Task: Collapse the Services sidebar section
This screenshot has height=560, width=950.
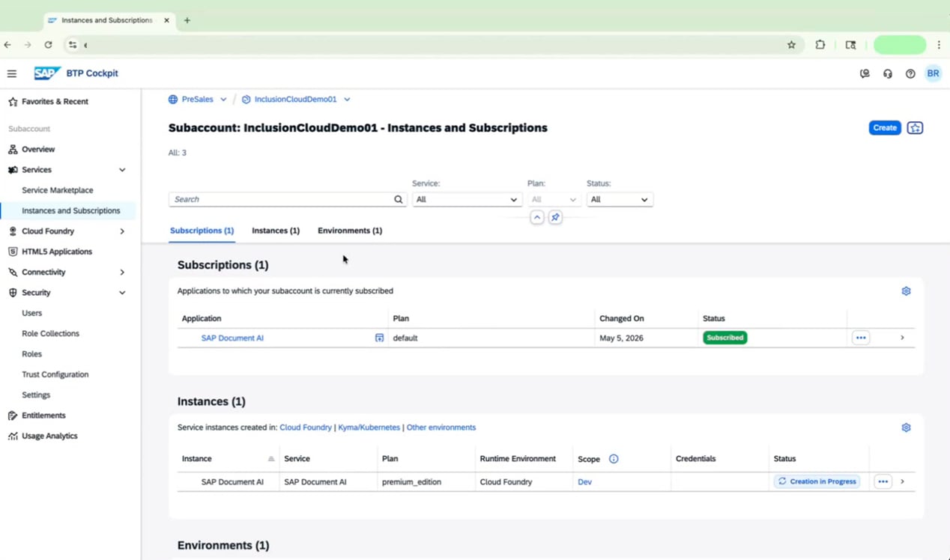Action: tap(122, 170)
